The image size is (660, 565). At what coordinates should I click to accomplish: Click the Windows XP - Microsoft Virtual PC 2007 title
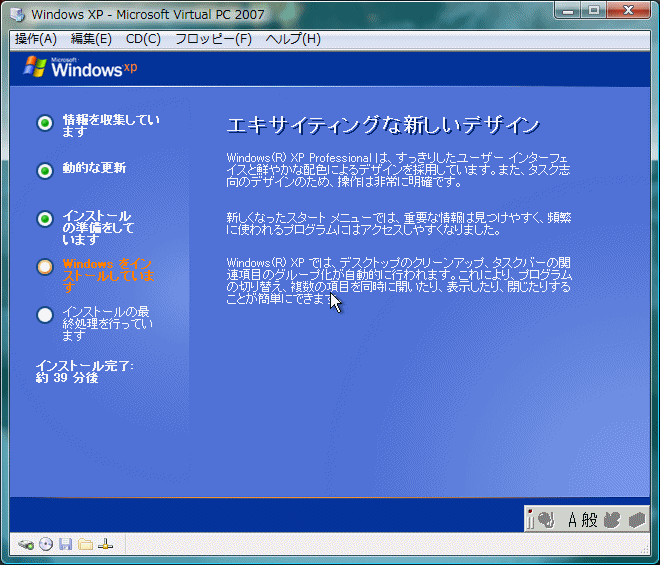pyautogui.click(x=148, y=14)
